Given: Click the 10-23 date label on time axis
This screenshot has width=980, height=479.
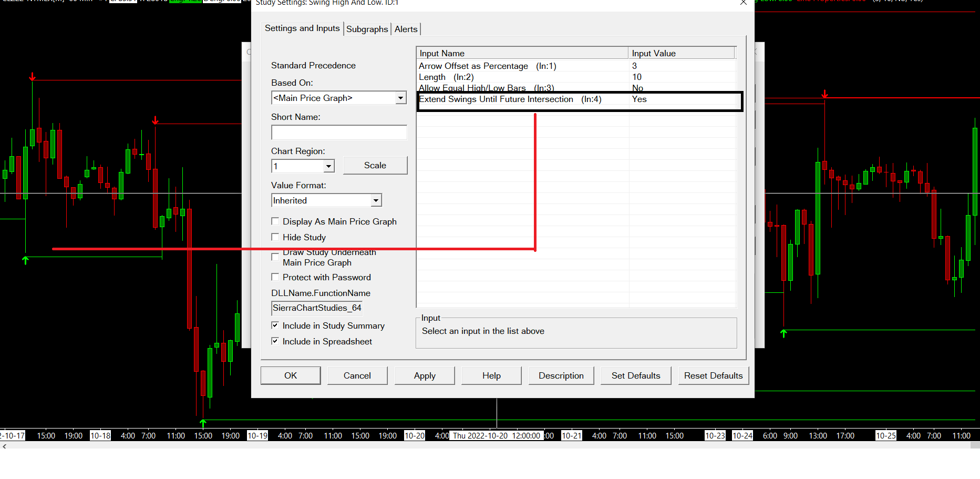Looking at the screenshot, I should [x=715, y=435].
